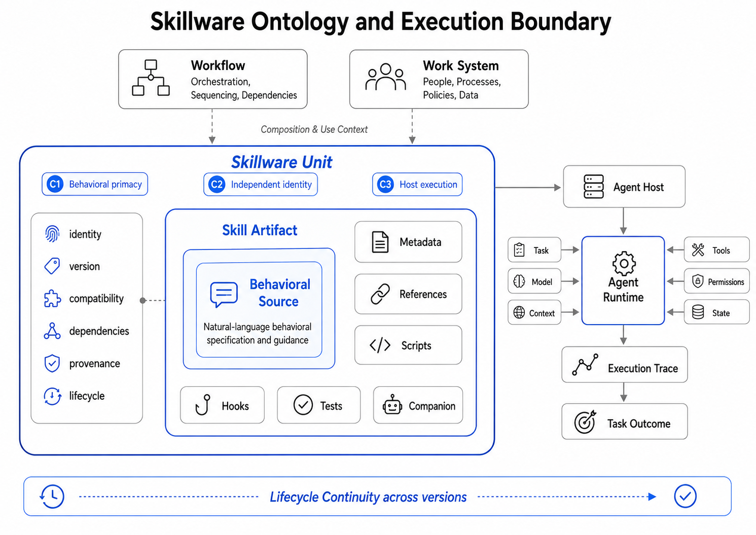Click the Agent Host server icon
This screenshot has width=756, height=535.
tap(594, 187)
